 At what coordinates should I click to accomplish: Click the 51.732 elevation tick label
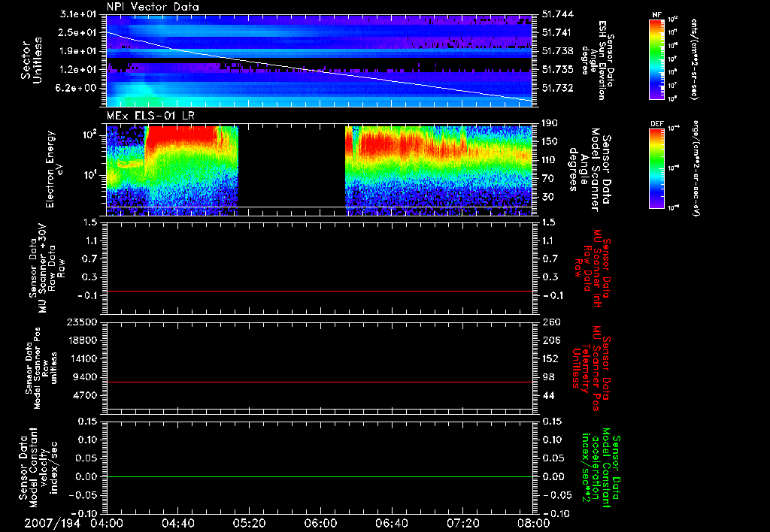[558, 89]
